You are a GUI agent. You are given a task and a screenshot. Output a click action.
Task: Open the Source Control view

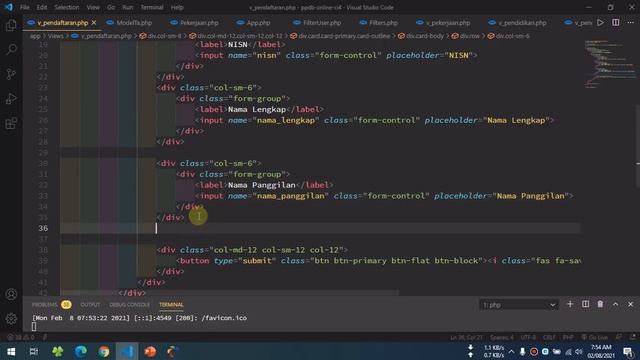pos(11,74)
